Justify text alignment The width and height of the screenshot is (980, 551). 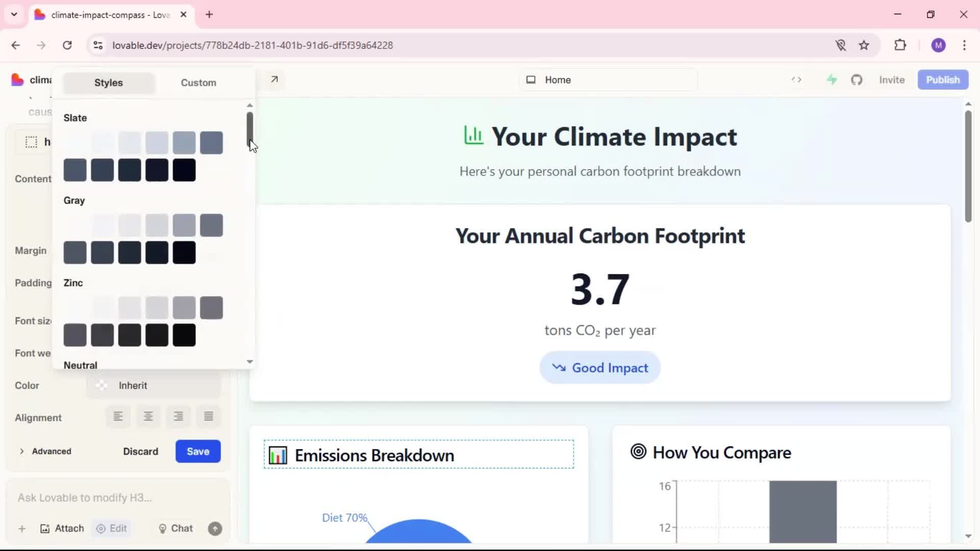[208, 417]
